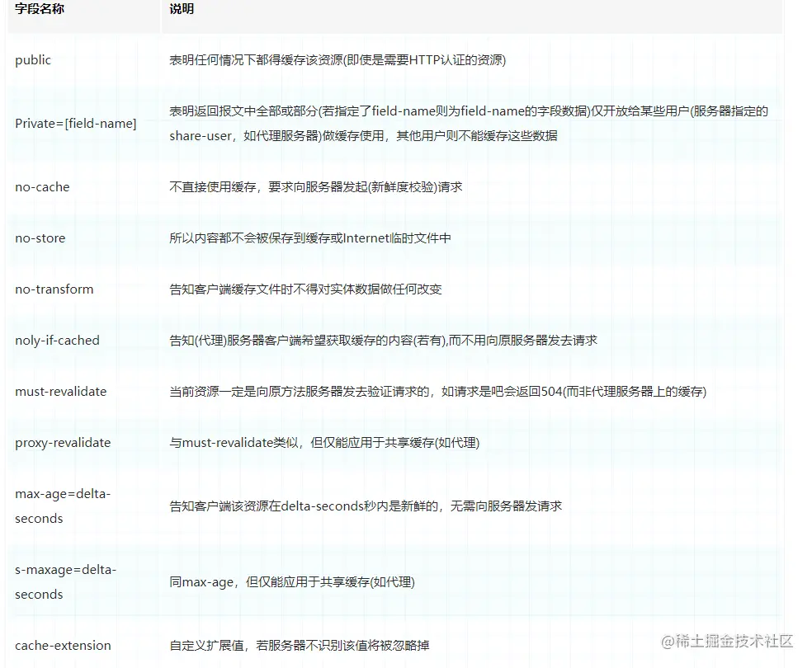The image size is (812, 668).
Task: Select the must-revalidate field name
Action: click(61, 392)
